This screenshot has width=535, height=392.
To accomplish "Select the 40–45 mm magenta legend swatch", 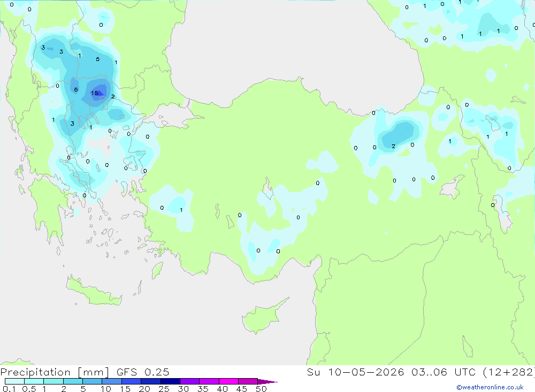I will pos(228,381).
